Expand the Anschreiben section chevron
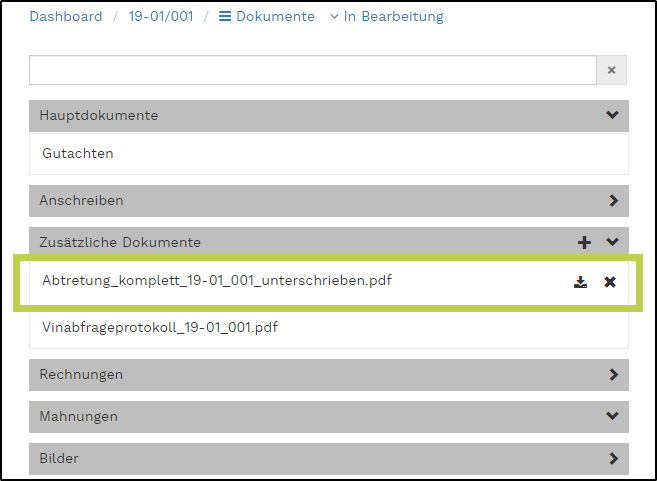 click(613, 200)
